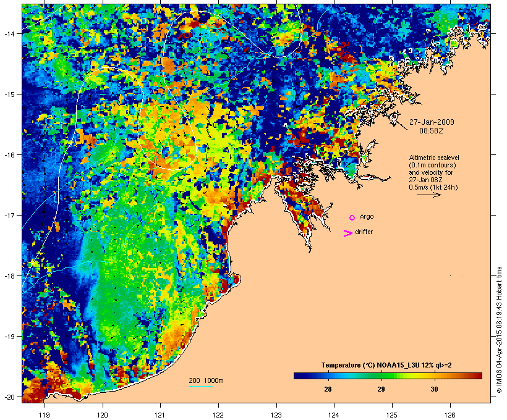Click latitude label '-19'
Screen dimensions: 507x420
click(x=9, y=337)
